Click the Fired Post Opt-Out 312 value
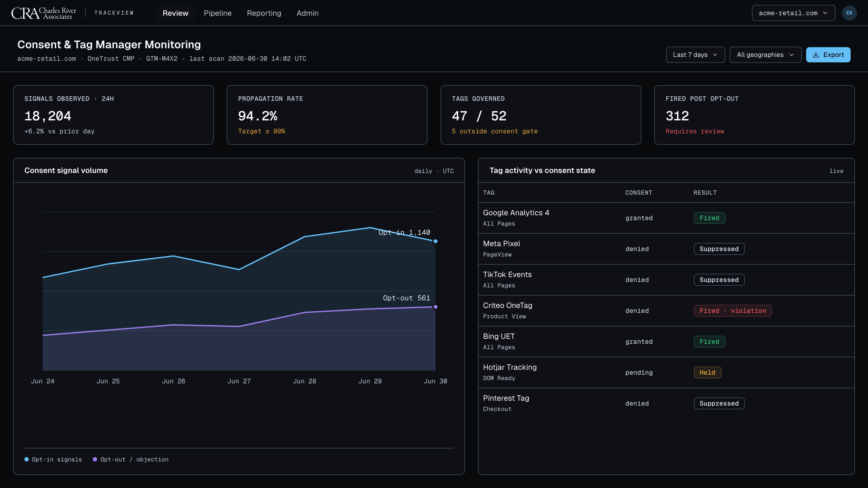The image size is (868, 488). 677,116
